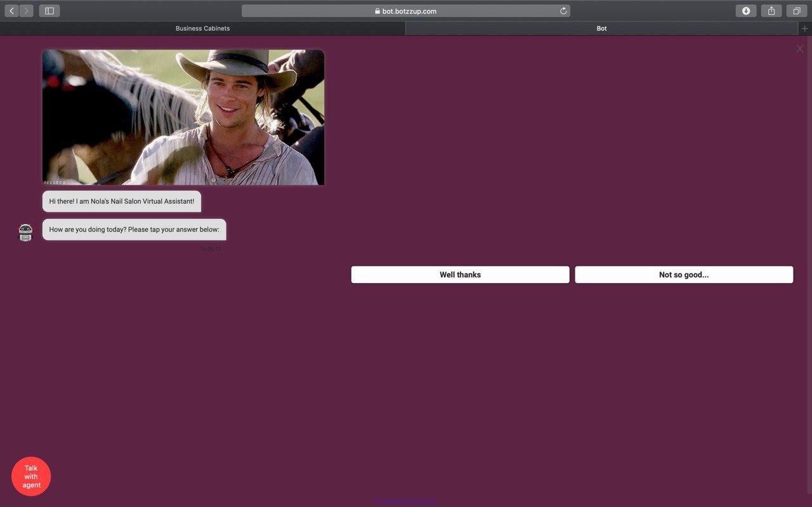
Task: Open the purple link at the page bottom
Action: pos(405,501)
